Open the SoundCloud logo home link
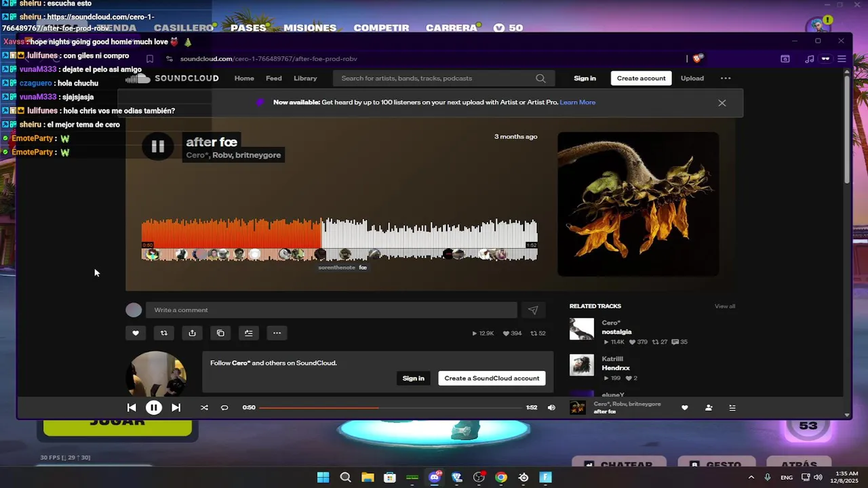Image resolution: width=868 pixels, height=488 pixels. pos(172,78)
